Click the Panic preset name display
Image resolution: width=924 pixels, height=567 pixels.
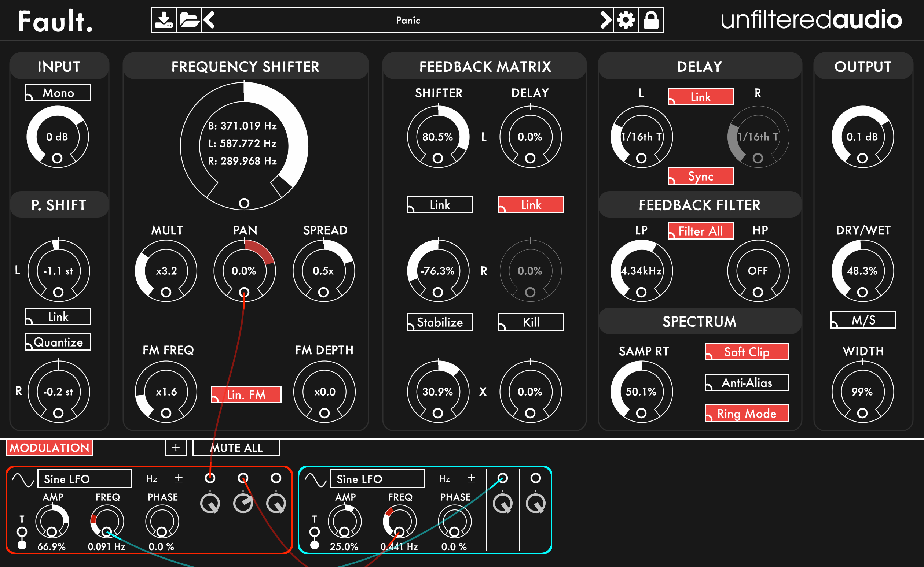[408, 21]
